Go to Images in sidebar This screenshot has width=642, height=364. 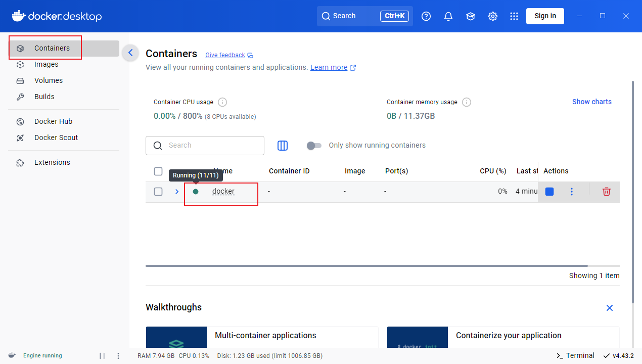(46, 64)
